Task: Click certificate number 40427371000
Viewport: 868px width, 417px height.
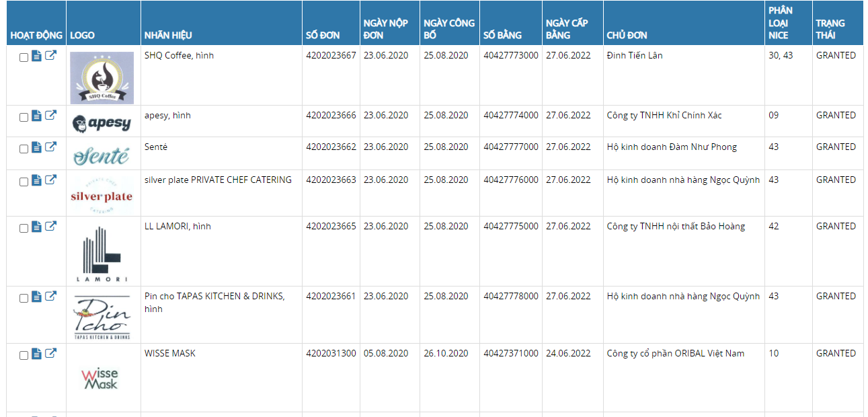Action: coord(511,353)
